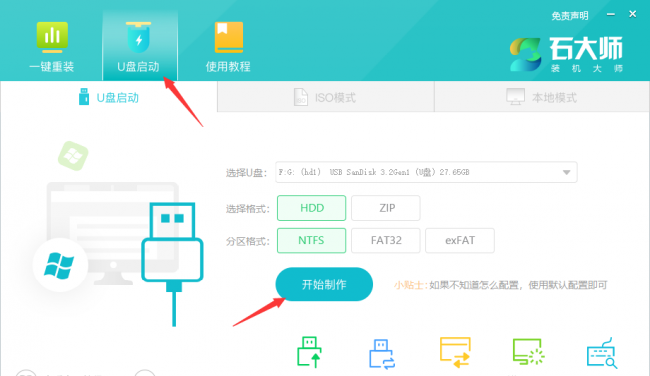The image size is (650, 376).
Task: Open the 一键重装 tab
Action: (52, 47)
